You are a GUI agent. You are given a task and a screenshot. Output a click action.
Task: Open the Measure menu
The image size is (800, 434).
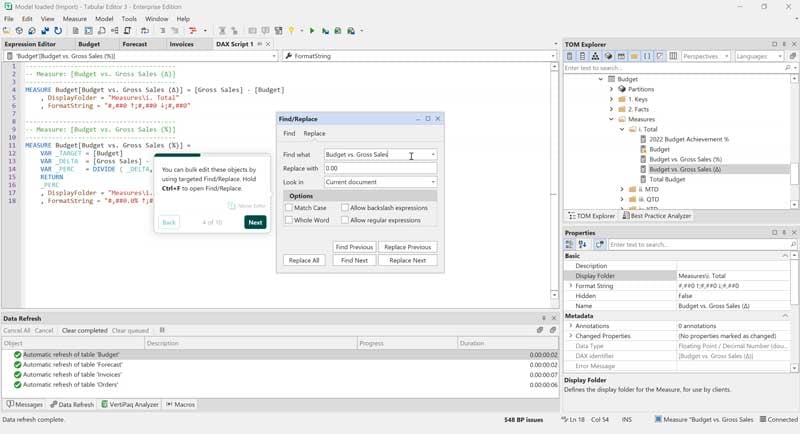(74, 19)
